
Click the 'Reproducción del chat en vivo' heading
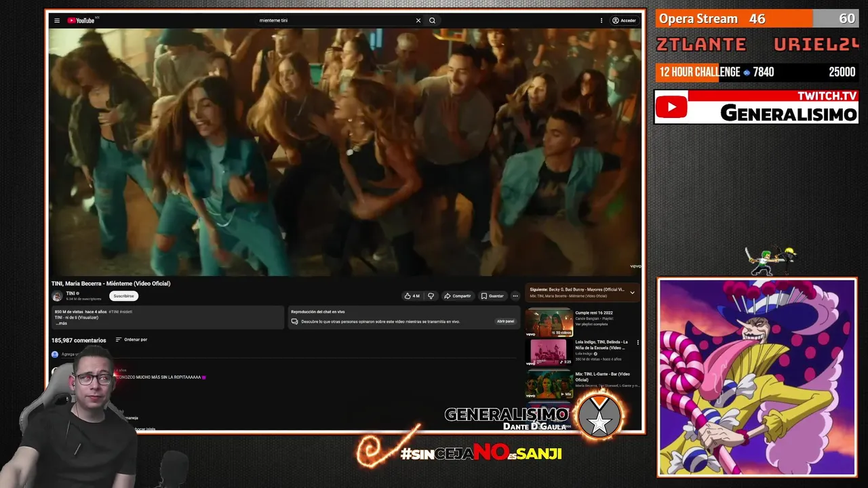point(317,312)
